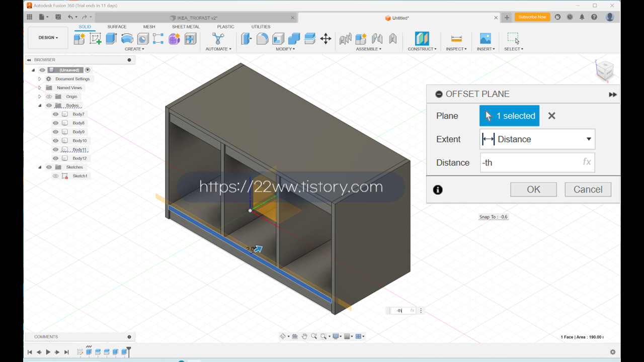
Task: Select the Extrude tool
Action: (111, 39)
